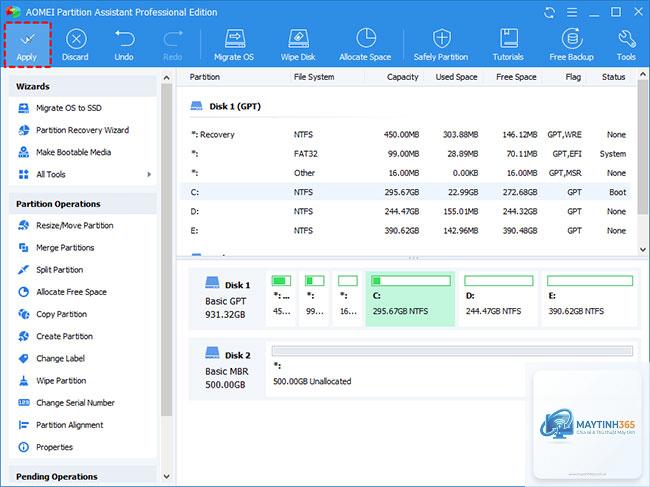650x487 pixels.
Task: Select the D: partition row in list
Action: pos(406,211)
